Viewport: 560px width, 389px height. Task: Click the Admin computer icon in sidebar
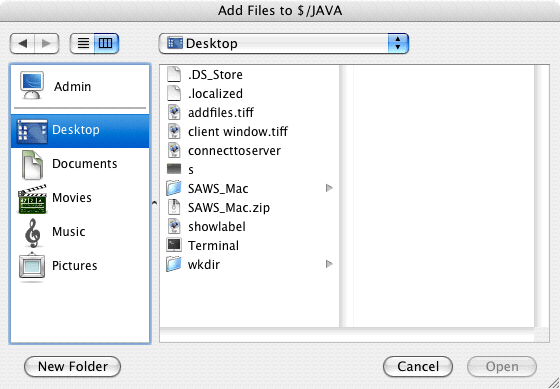pos(32,86)
